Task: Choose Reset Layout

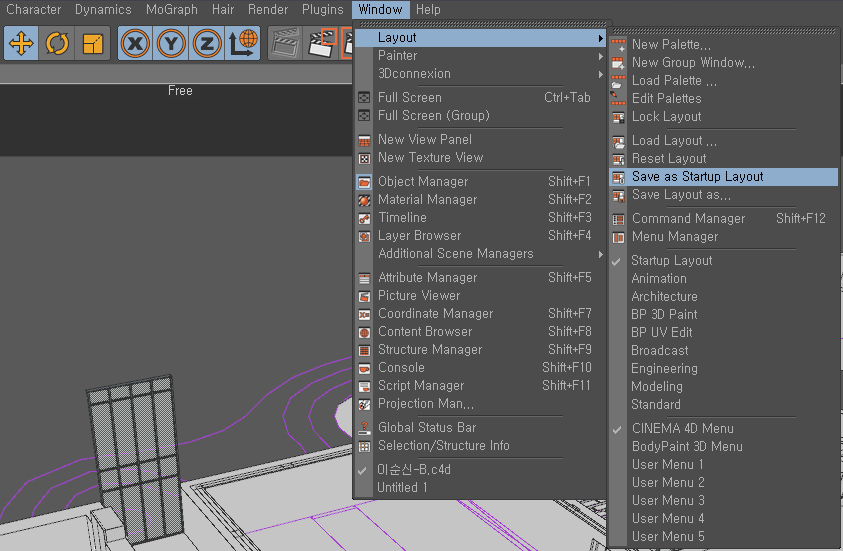Action: pos(724,159)
